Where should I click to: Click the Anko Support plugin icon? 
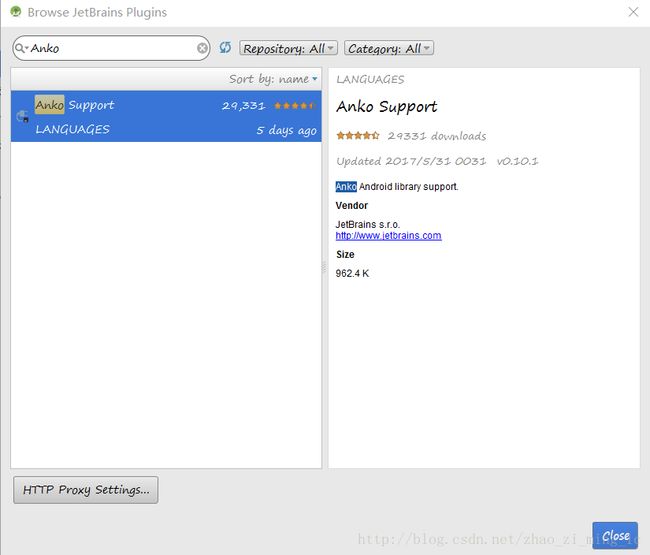click(22, 116)
